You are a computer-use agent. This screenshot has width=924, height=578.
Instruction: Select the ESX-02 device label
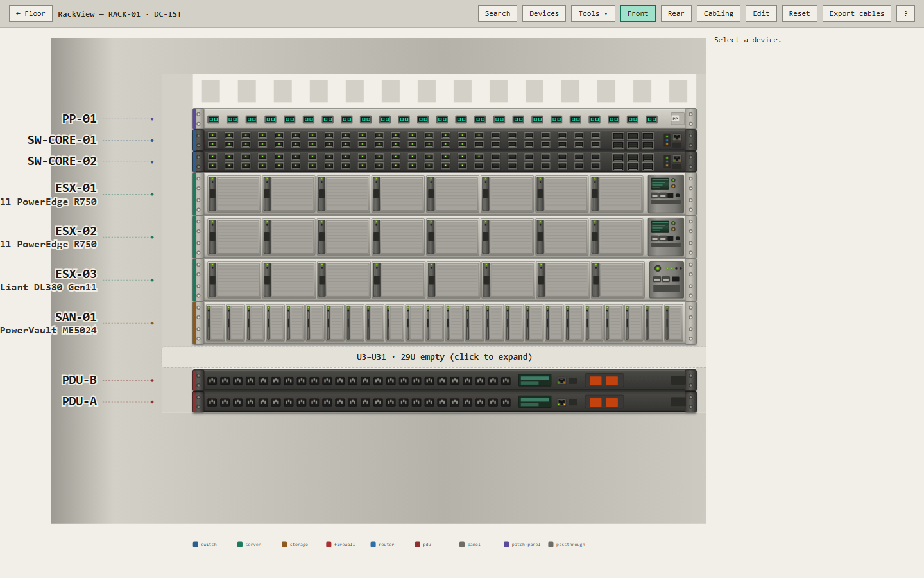(x=76, y=231)
